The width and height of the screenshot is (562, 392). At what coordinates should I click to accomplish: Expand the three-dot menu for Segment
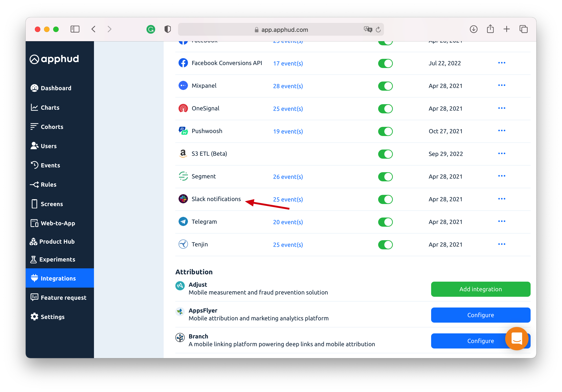tap(501, 176)
